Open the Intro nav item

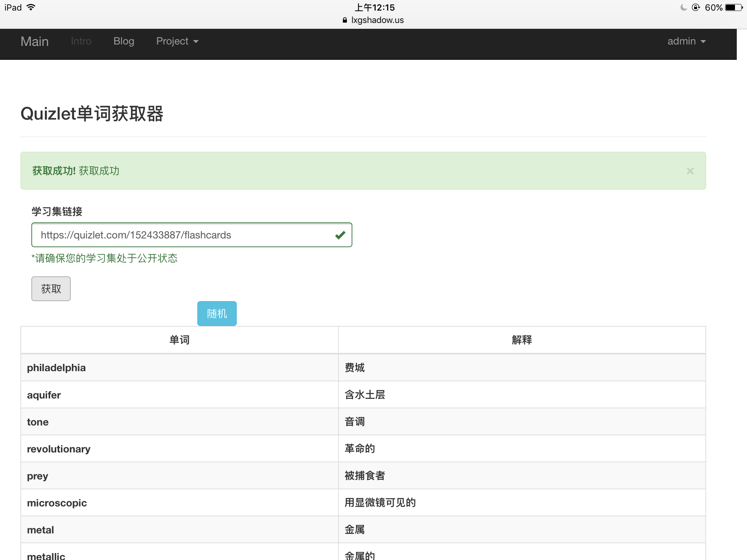point(81,41)
